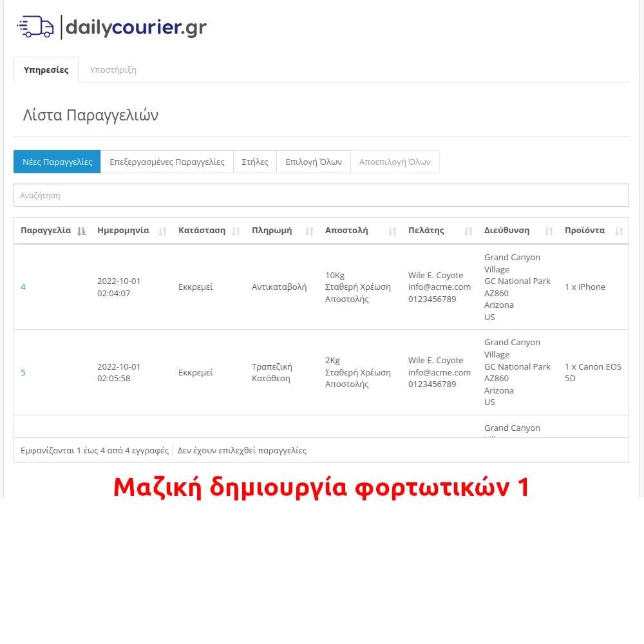Select all orders via Επιλογή Όλων

(x=313, y=162)
